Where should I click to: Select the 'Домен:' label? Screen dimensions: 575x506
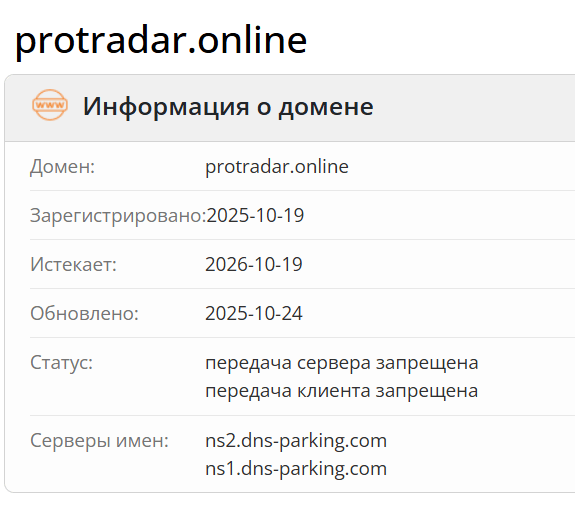click(62, 166)
